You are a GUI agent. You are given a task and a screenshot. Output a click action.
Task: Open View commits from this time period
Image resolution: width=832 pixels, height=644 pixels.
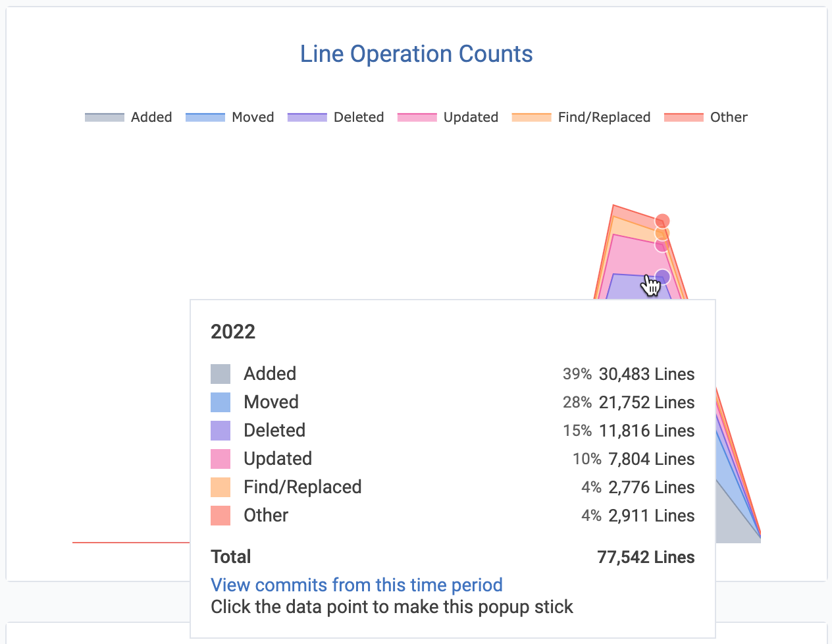[356, 585]
